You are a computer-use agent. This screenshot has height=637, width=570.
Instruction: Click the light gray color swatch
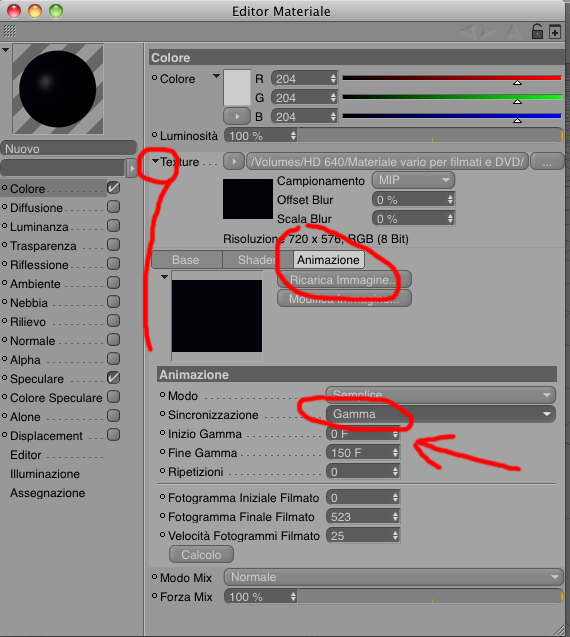(237, 88)
